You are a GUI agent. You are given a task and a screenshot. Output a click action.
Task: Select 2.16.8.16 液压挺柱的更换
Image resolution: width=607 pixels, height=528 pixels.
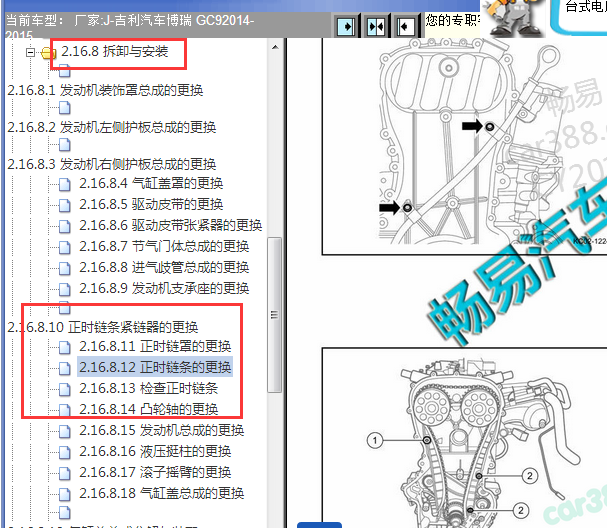click(x=155, y=451)
